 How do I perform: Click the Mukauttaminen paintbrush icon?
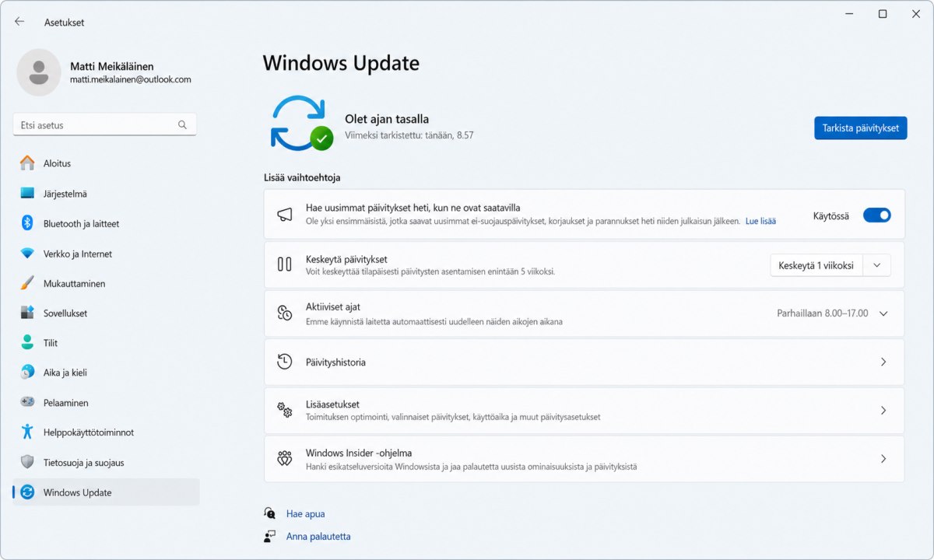coord(27,283)
